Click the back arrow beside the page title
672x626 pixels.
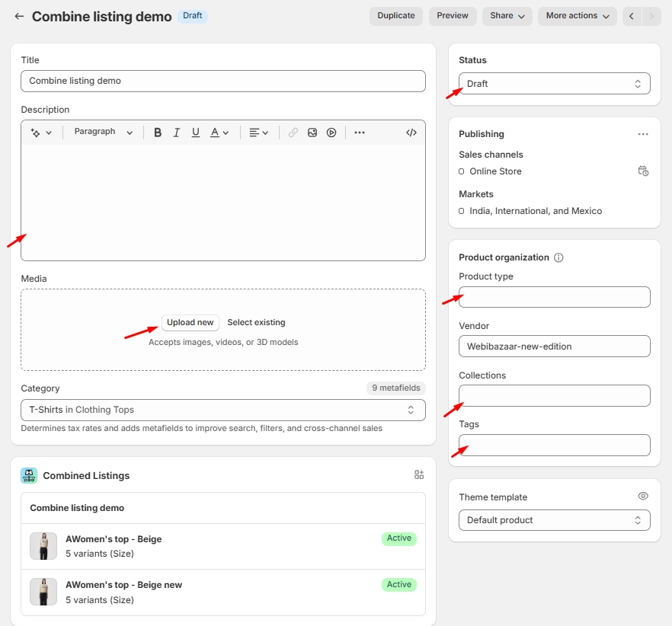coord(19,16)
